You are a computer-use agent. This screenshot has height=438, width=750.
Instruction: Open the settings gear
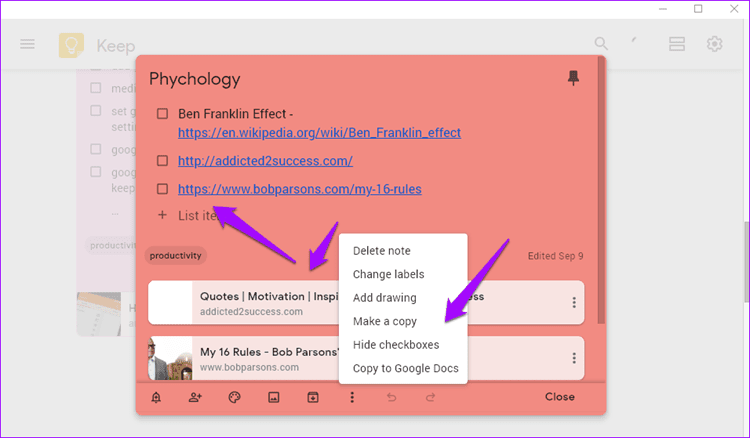tap(715, 44)
